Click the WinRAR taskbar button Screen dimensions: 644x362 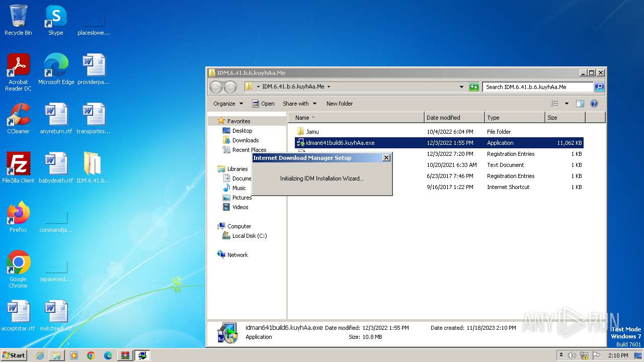click(x=125, y=355)
